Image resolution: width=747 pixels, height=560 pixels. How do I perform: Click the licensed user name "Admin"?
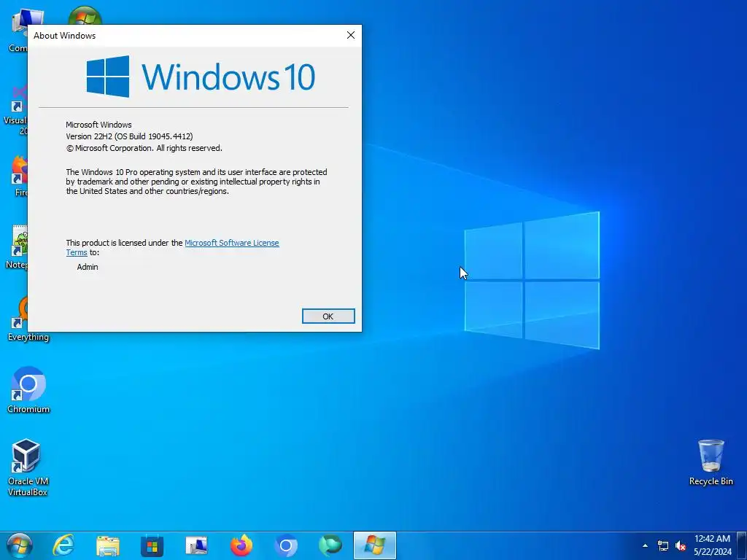click(88, 267)
